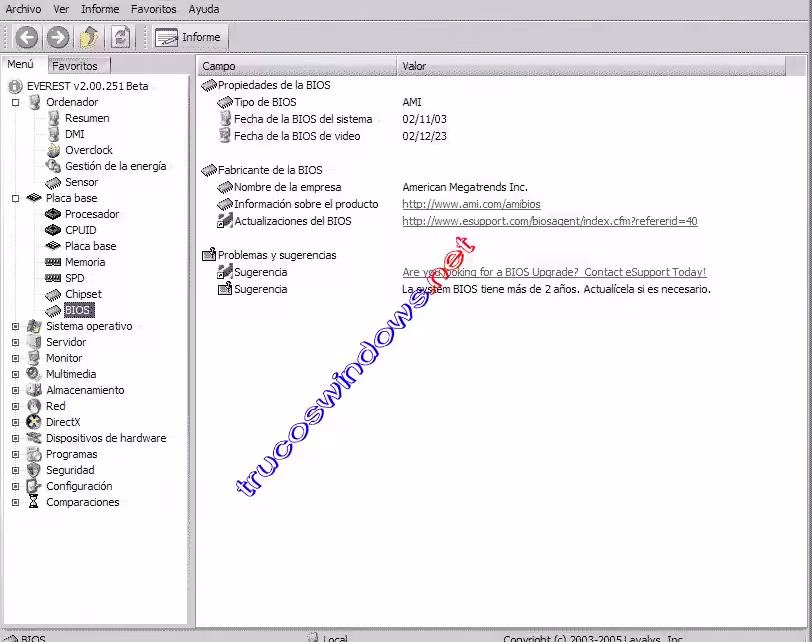Expand the Multimedia node

(16, 374)
